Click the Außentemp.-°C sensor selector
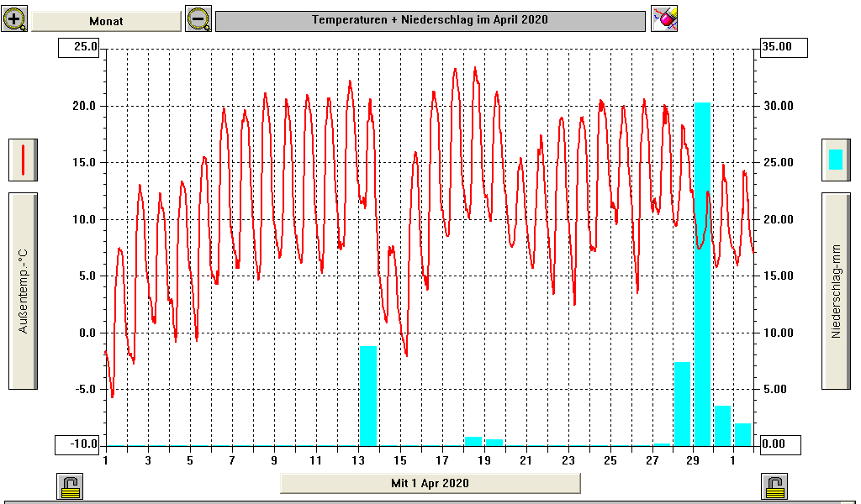Viewport: 861px width, 504px height. point(23,291)
